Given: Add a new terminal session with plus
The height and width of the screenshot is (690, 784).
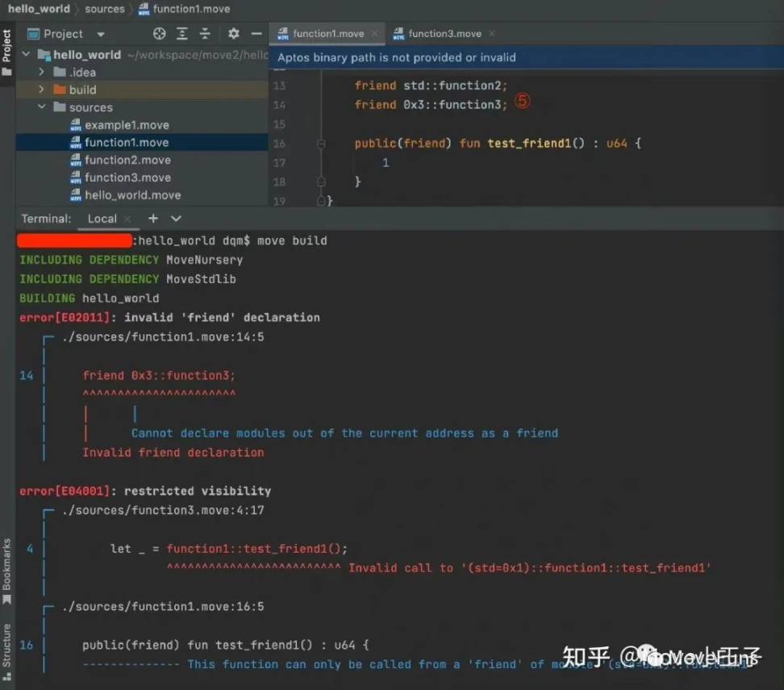Looking at the screenshot, I should (x=152, y=219).
